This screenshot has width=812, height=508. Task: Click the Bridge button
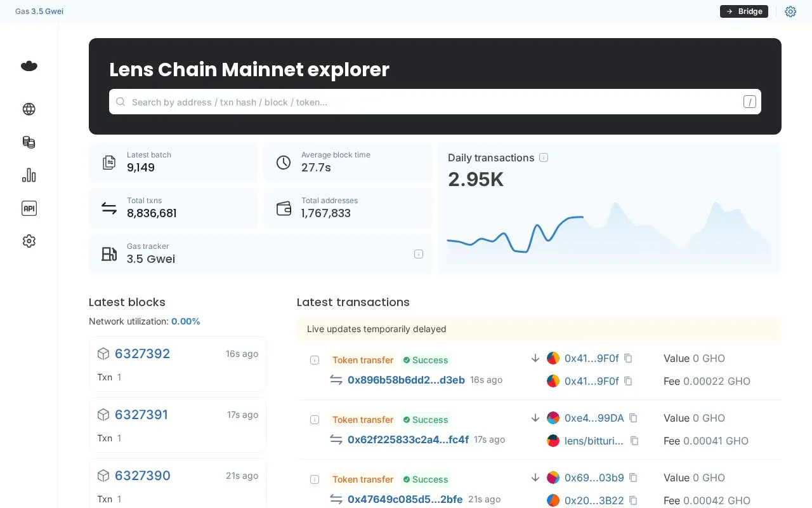click(x=744, y=11)
